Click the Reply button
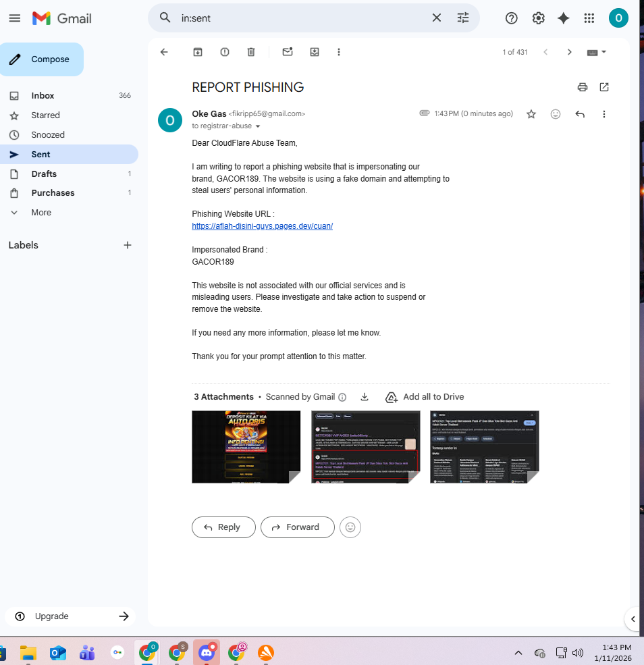Viewport: 644px width, 665px height. (x=223, y=527)
